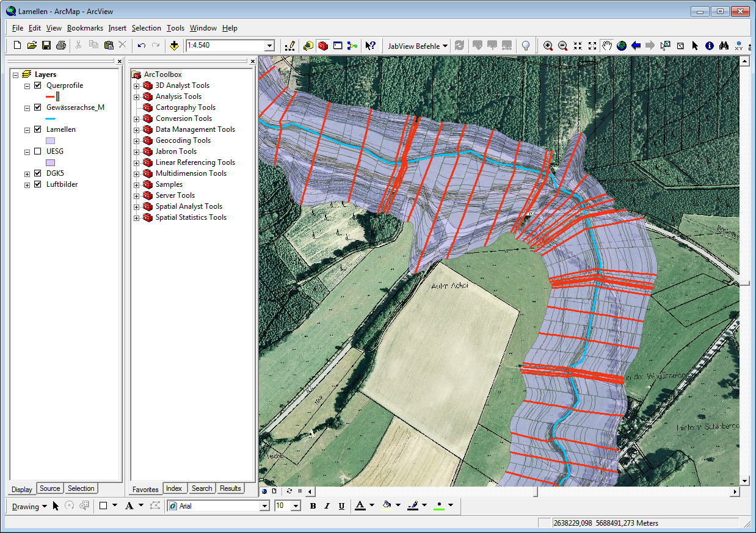Click the Add Data button
This screenshot has height=533, width=756.
pyautogui.click(x=174, y=46)
